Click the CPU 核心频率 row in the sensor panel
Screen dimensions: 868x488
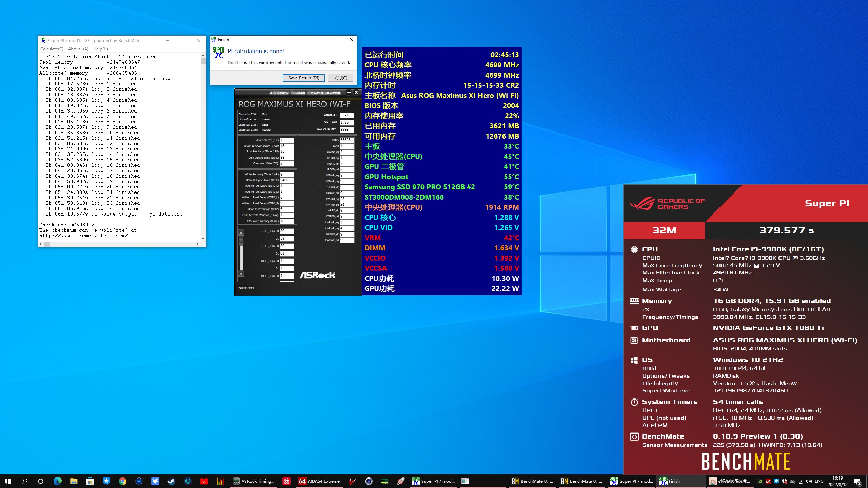point(441,65)
